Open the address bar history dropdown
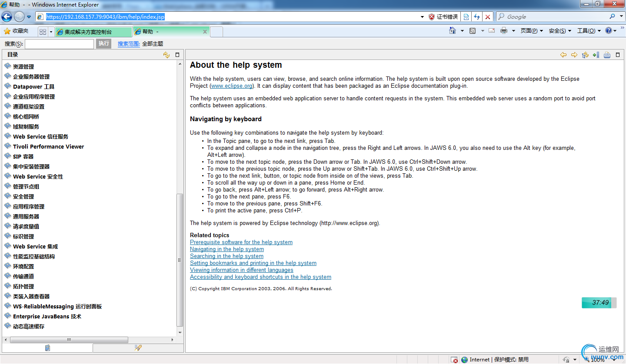This screenshot has width=626, height=364. [x=422, y=17]
